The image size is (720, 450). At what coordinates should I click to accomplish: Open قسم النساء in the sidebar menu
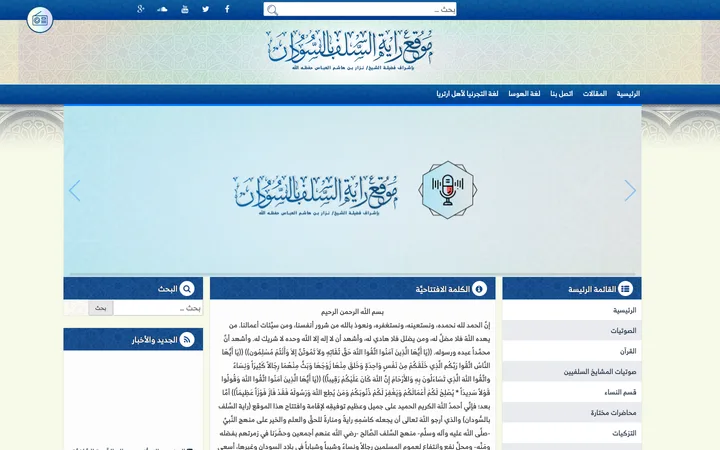coord(572,392)
